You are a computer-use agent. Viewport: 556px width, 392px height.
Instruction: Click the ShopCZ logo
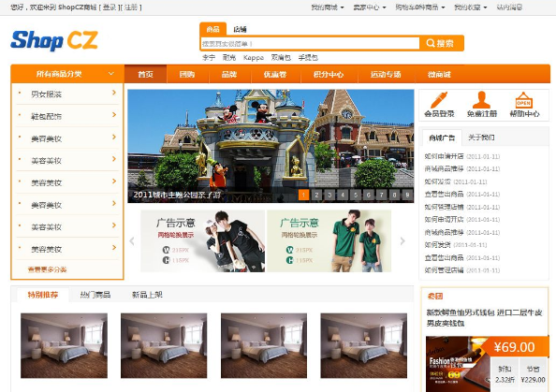pyautogui.click(x=54, y=40)
